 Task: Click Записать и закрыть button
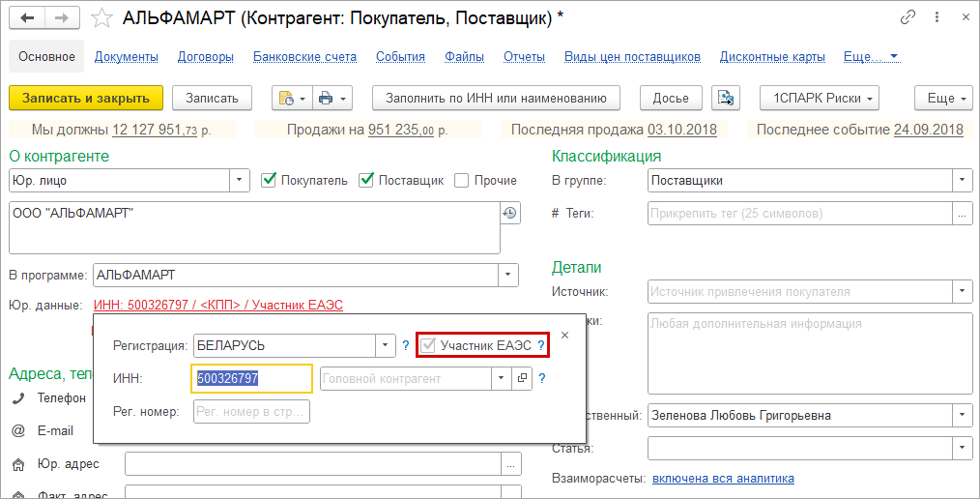(x=86, y=99)
